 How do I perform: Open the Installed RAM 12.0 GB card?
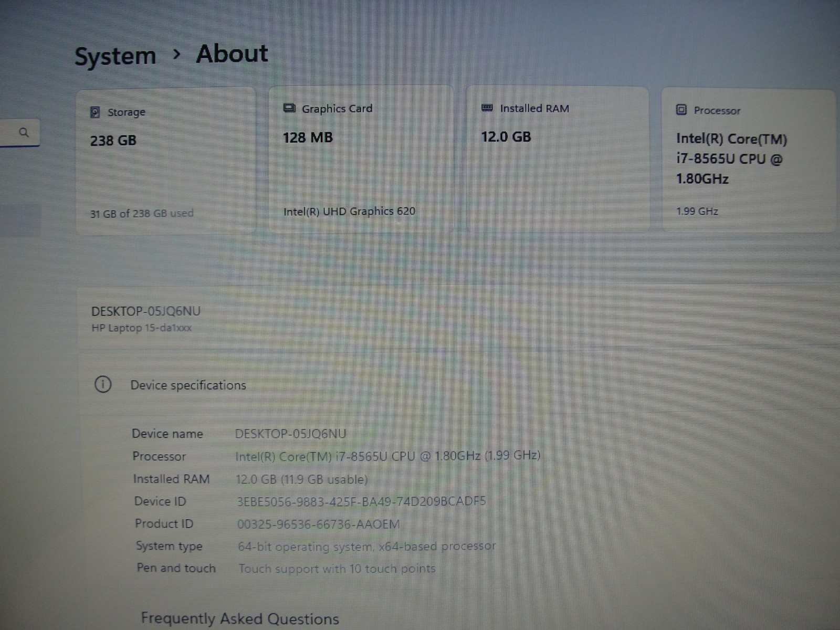coord(558,159)
